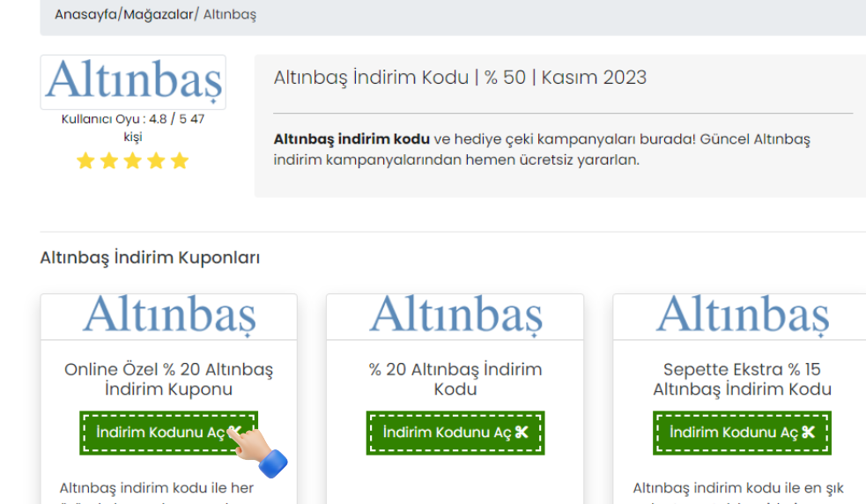Viewport: 866px width, 504px height.
Task: Open 'Sepette Ekstra % 15 Altınbaş İndirim Kodu' title
Action: [743, 379]
